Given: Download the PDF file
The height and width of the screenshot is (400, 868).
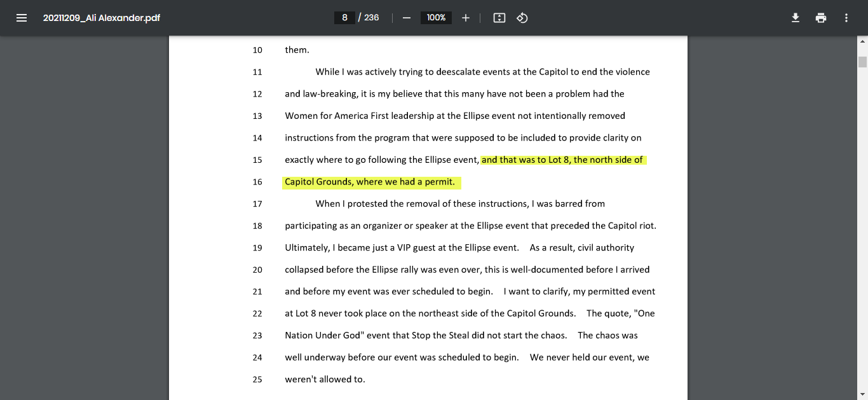Looking at the screenshot, I should [x=796, y=18].
